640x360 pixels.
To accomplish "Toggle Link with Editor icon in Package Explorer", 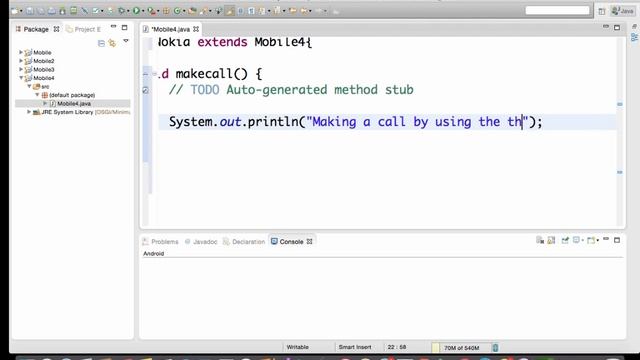I will 112,43.
